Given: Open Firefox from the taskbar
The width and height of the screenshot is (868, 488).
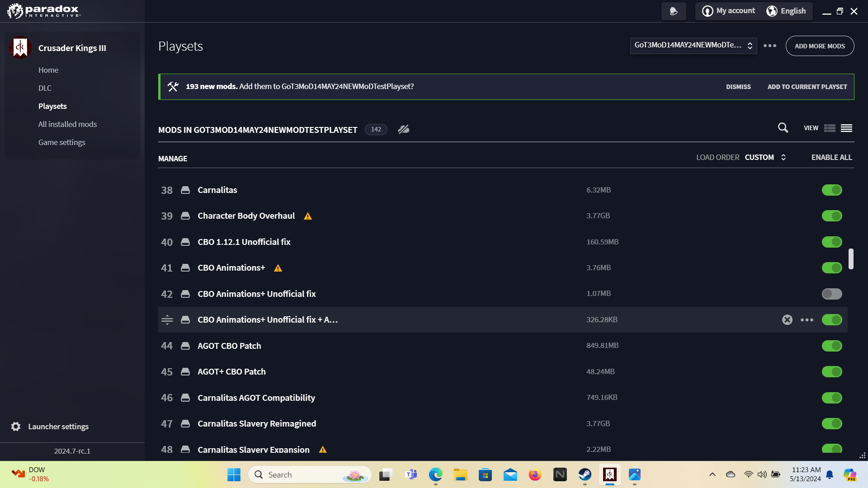Looking at the screenshot, I should point(535,474).
